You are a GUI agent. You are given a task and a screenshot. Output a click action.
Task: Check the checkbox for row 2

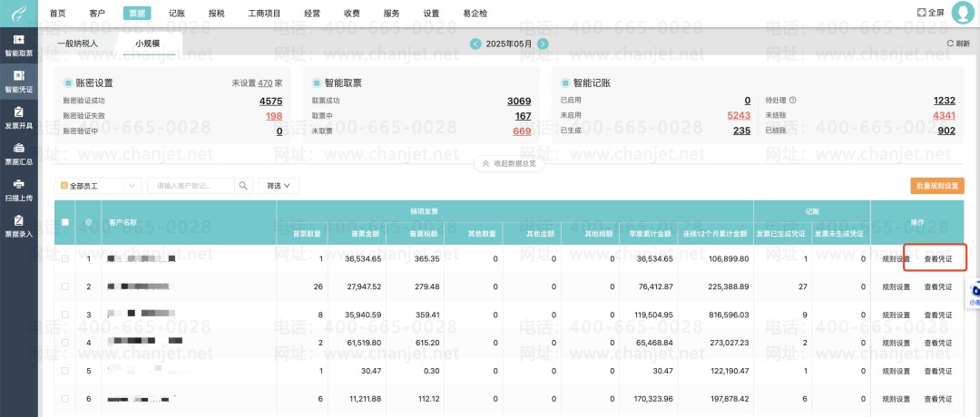(x=65, y=286)
